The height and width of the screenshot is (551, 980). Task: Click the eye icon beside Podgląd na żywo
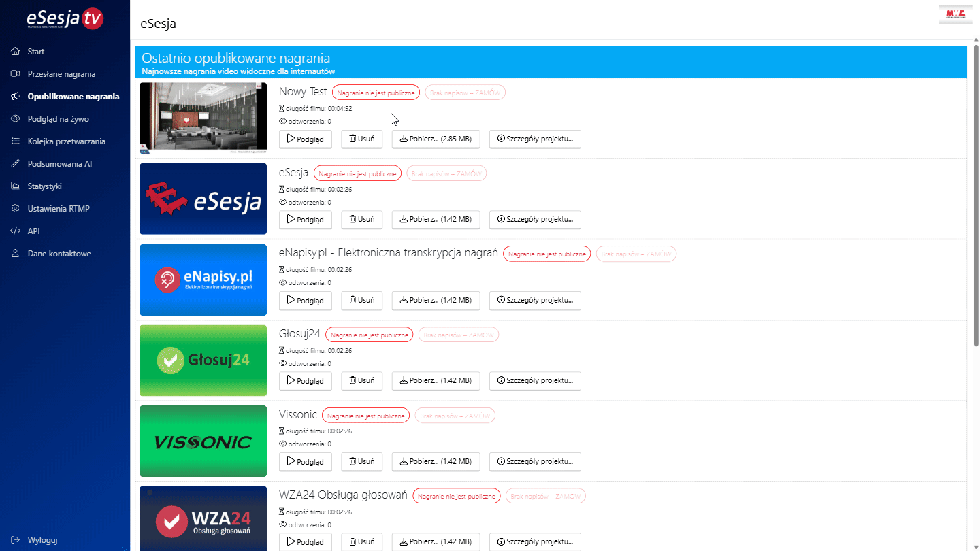click(x=15, y=119)
